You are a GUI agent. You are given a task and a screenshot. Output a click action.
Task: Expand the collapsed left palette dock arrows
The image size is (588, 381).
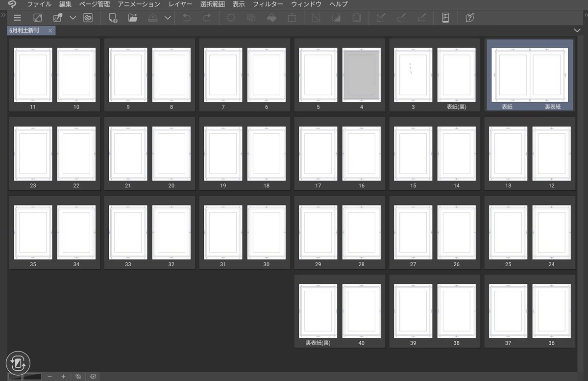pyautogui.click(x=3, y=15)
